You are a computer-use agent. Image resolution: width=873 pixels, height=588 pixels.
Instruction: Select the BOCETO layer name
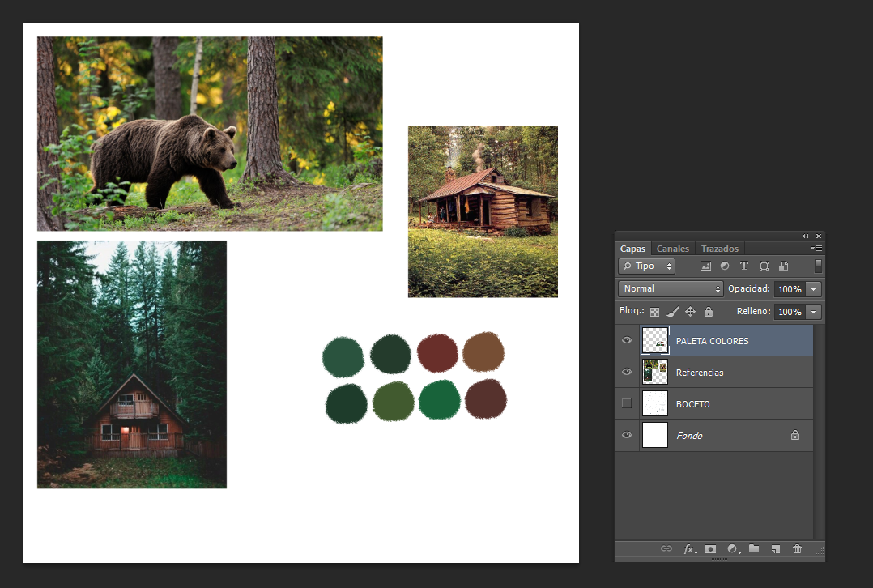pos(693,404)
